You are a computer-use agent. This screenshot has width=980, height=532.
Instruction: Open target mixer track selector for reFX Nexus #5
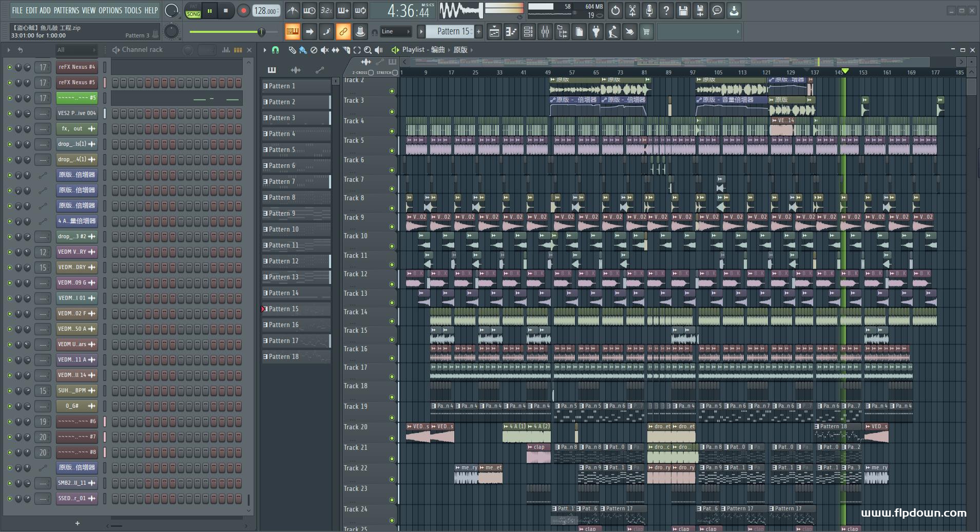pyautogui.click(x=43, y=83)
